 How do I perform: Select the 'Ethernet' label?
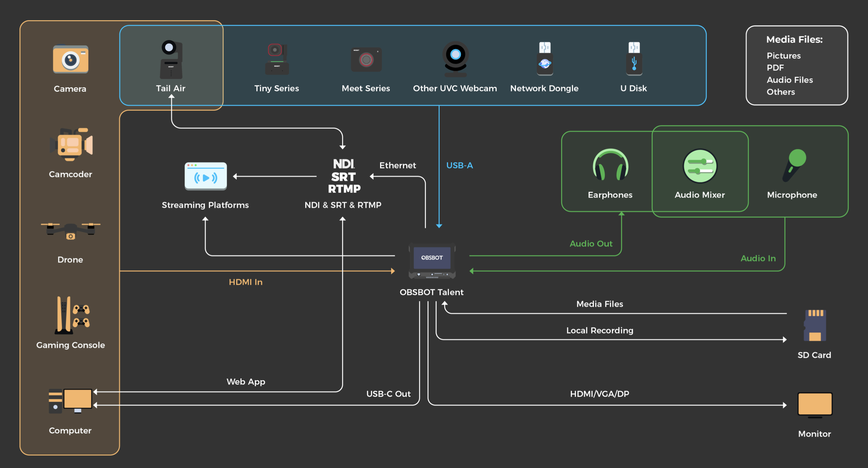coord(397,165)
